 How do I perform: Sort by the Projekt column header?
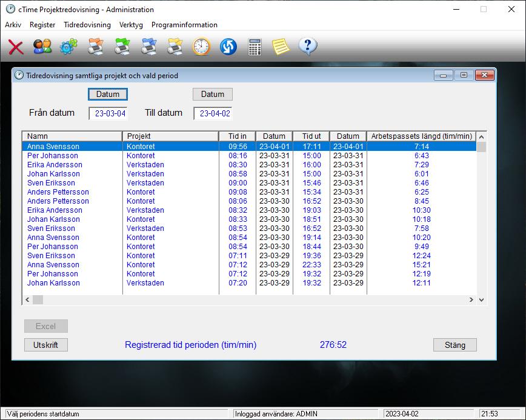171,136
